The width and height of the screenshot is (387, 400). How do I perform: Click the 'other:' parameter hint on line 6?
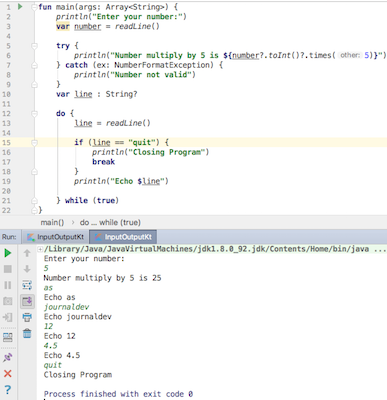350,55
